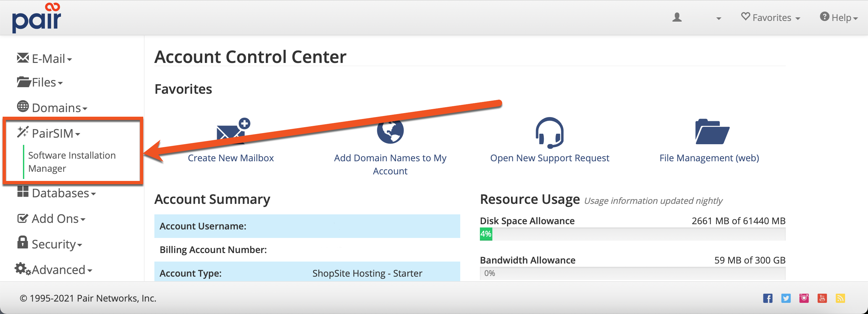Screen dimensions: 868x314
Task: Click the File Management folder icon
Action: tap(712, 131)
